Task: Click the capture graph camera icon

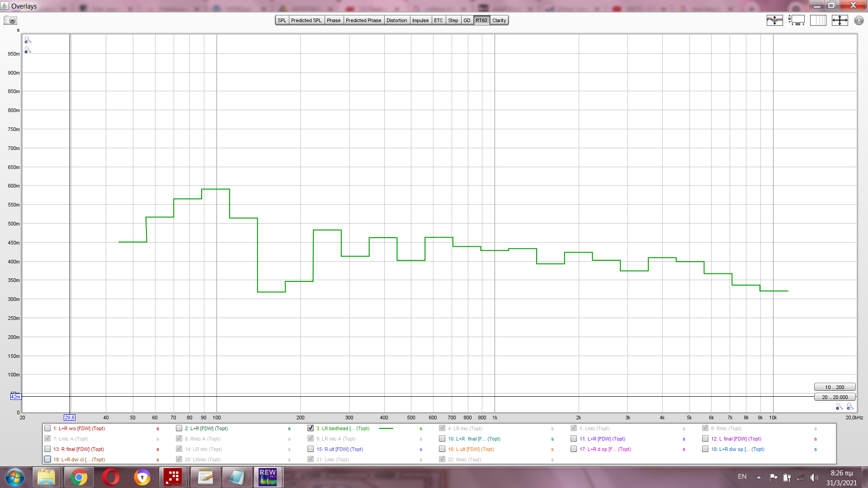Action: click(10, 20)
